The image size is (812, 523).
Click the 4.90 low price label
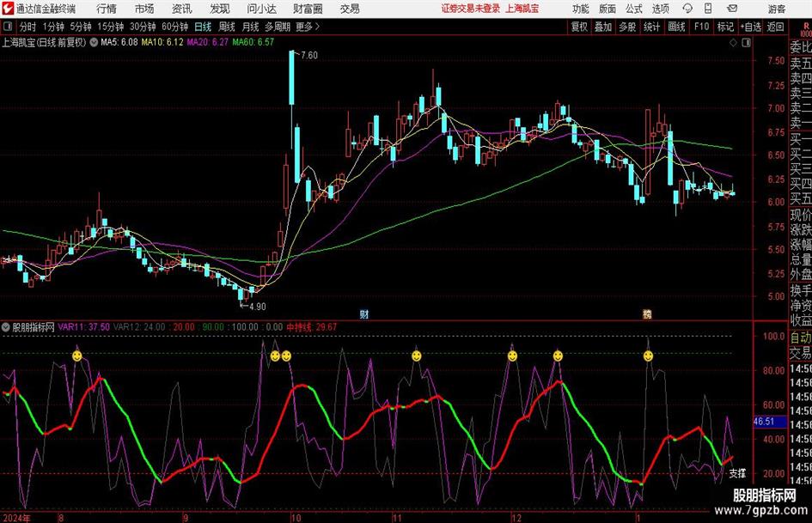[258, 307]
